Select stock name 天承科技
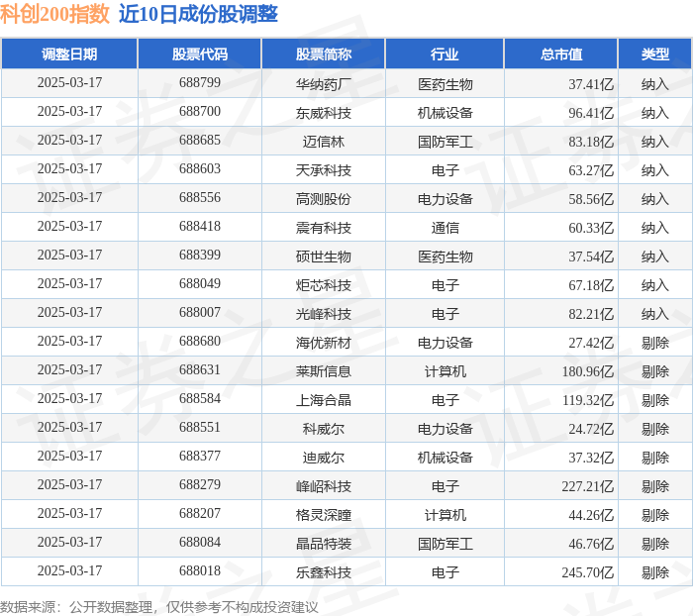Screen dimensions: 693x616 coord(324,170)
